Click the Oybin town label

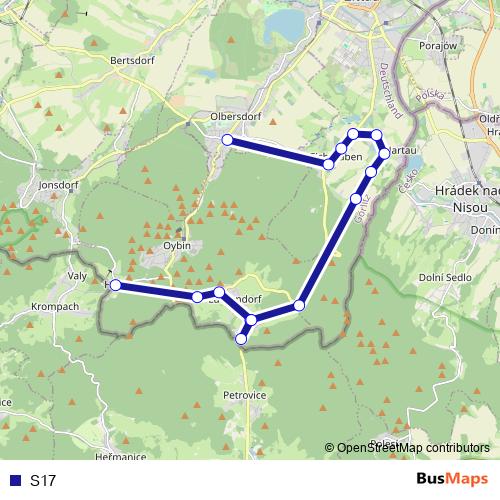(177, 246)
